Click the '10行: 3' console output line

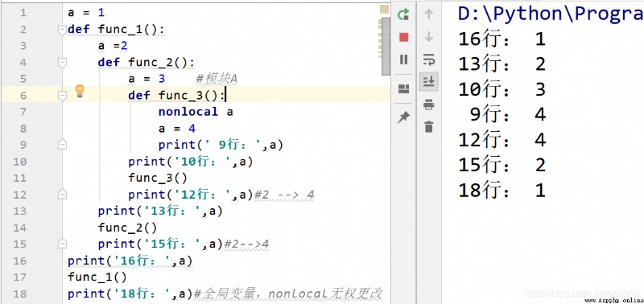click(502, 89)
